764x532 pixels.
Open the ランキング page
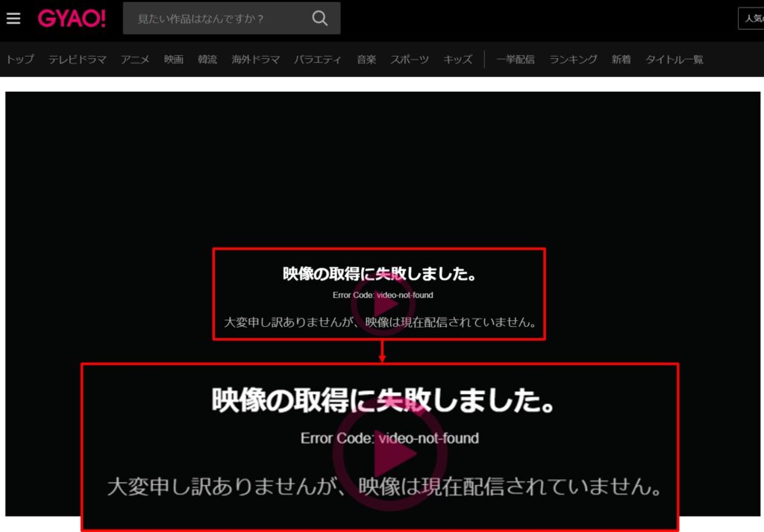pyautogui.click(x=573, y=59)
